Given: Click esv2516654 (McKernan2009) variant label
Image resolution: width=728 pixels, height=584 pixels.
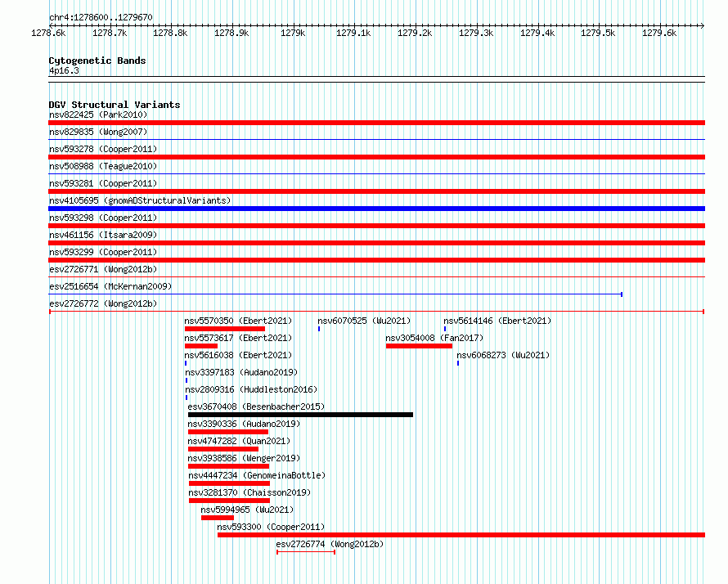Looking at the screenshot, I should click(110, 286).
